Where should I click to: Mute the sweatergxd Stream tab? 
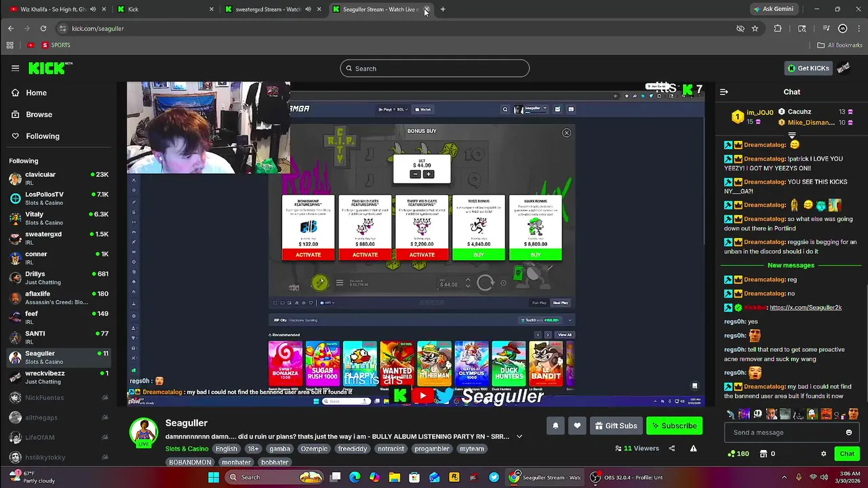coord(308,9)
